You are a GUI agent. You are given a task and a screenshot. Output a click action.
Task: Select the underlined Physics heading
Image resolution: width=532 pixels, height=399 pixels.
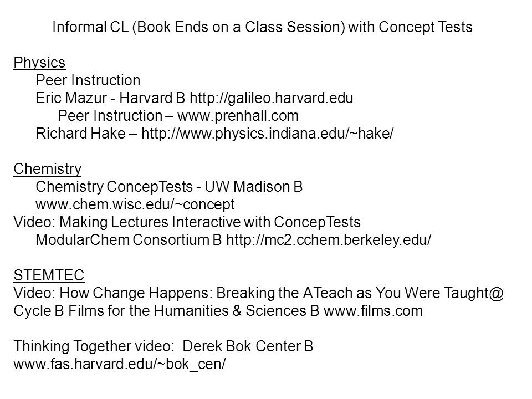[39, 63]
